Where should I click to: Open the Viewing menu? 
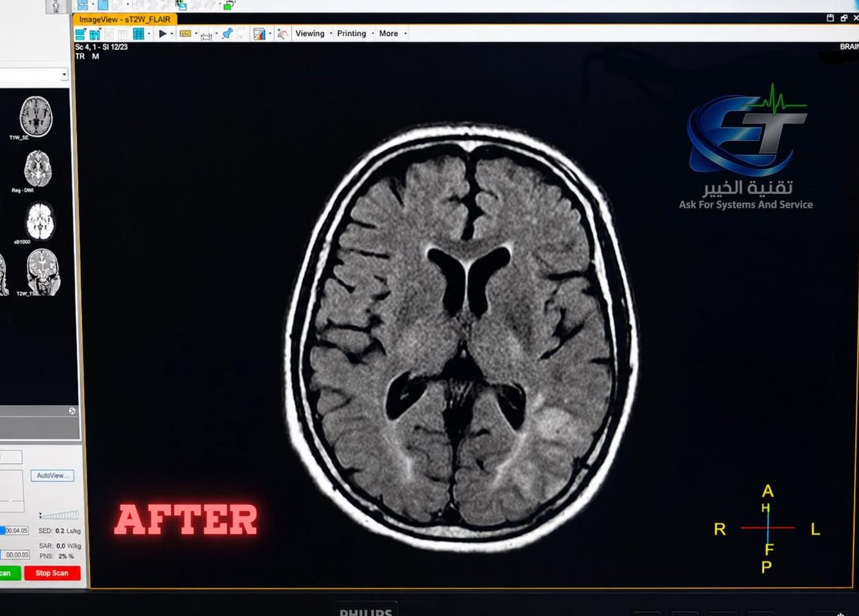[x=310, y=33]
